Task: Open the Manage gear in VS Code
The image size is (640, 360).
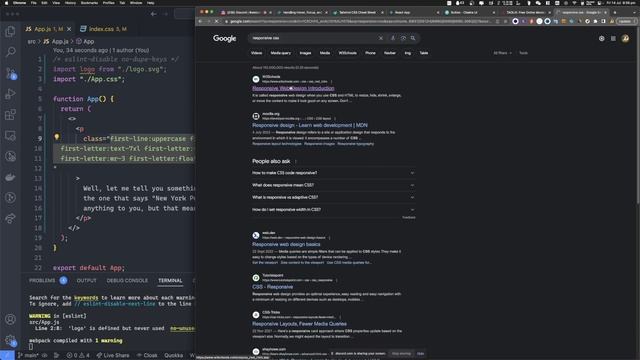Action: point(11,340)
